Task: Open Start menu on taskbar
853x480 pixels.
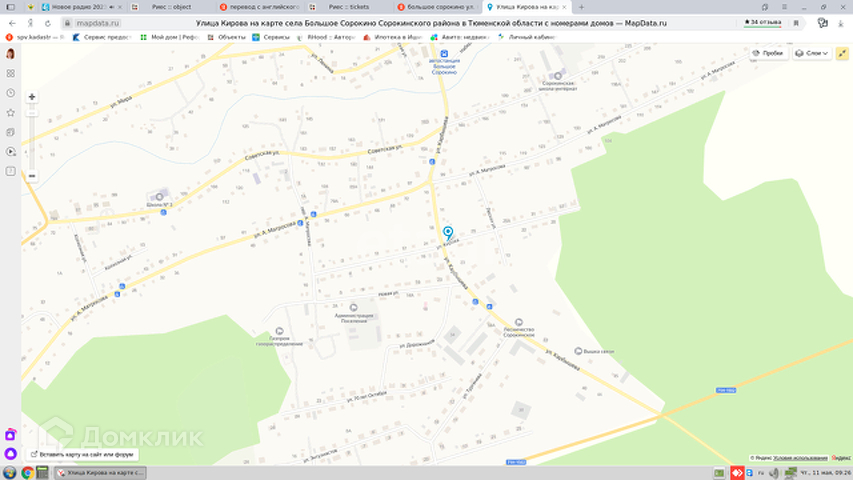Action: point(9,473)
